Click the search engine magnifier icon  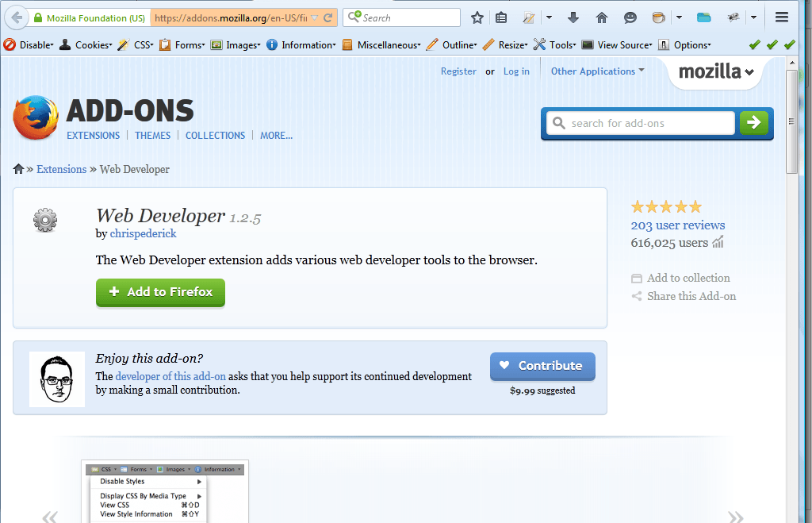coord(354,17)
